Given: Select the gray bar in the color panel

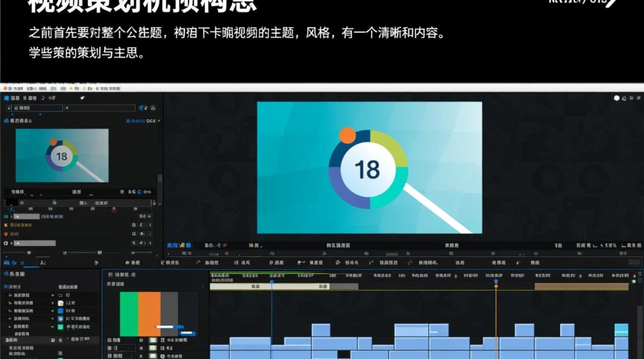Looking at the screenshot, I should point(170,314).
